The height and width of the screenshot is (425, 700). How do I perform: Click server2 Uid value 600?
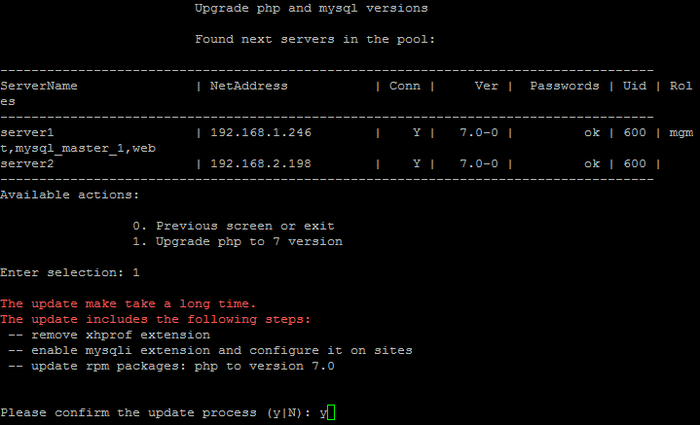coord(634,164)
